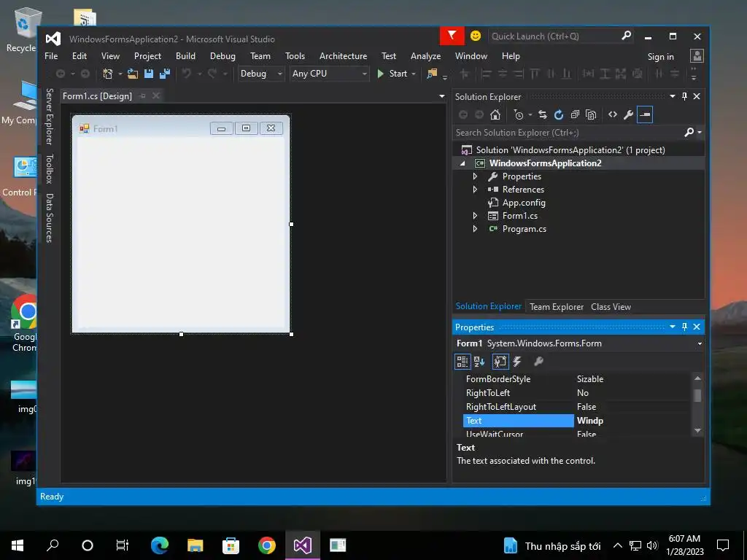This screenshot has height=560, width=747.
Task: Click the Properties panel scrollbar thumb
Action: pos(697,395)
